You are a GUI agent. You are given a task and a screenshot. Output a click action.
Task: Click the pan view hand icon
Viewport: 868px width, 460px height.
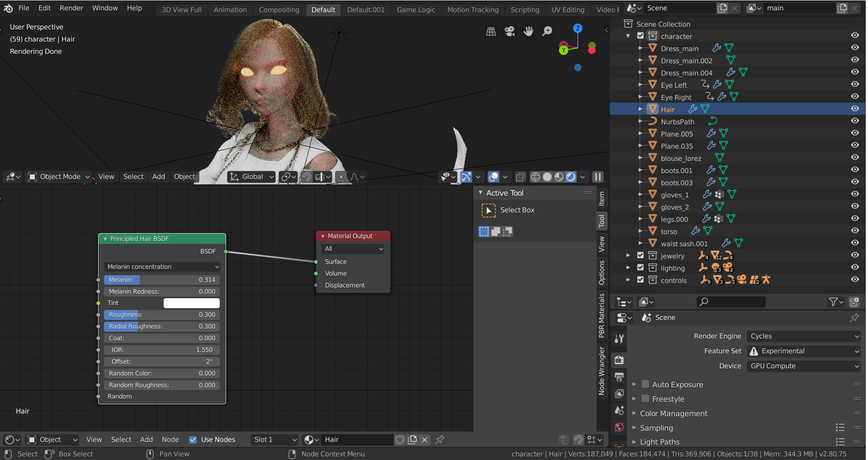pyautogui.click(x=528, y=31)
